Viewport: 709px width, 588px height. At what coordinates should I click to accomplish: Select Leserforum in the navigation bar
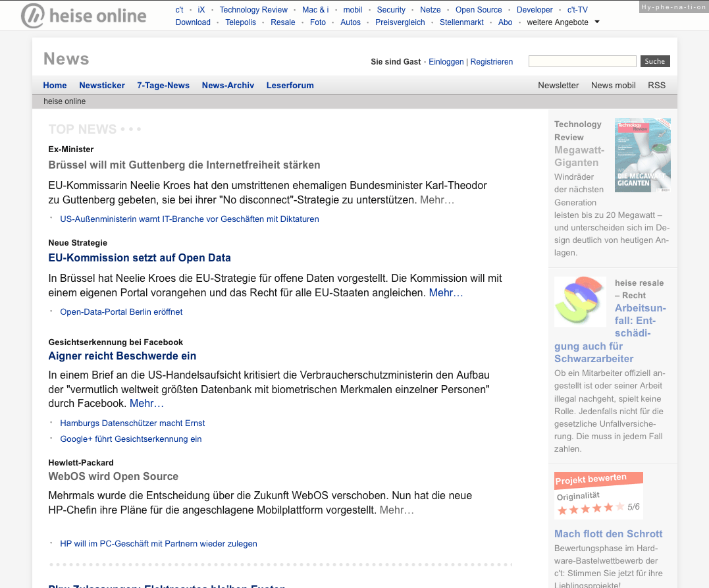point(290,85)
